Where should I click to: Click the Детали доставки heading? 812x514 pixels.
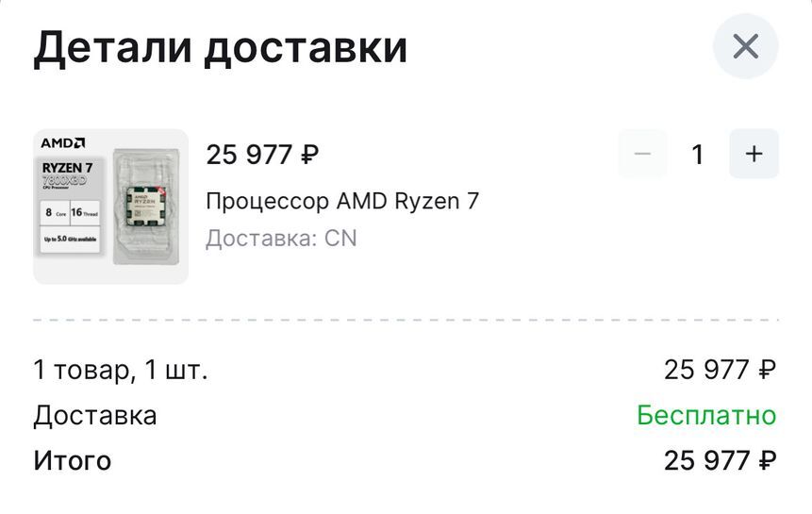click(x=221, y=47)
